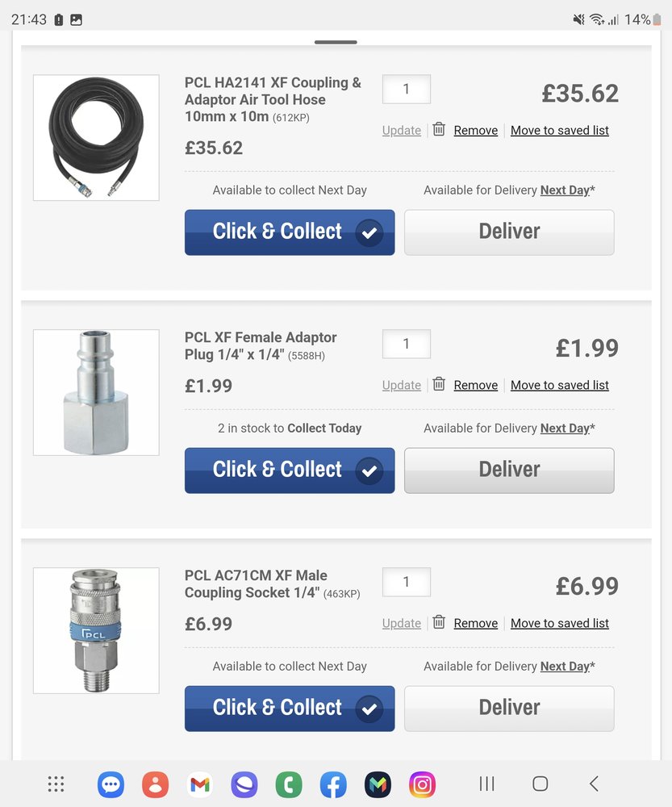Open the Messages chat bubble app
This screenshot has height=807, width=672.
pyautogui.click(x=111, y=784)
